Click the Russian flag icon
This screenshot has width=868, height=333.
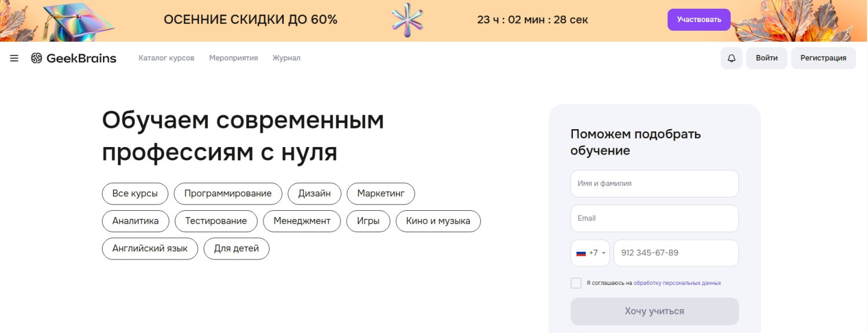[581, 253]
